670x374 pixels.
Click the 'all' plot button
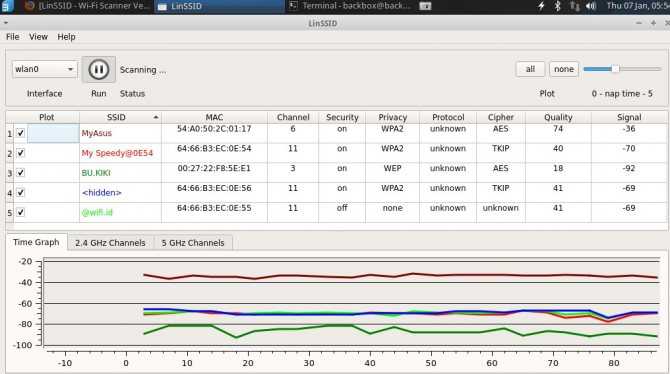click(530, 69)
